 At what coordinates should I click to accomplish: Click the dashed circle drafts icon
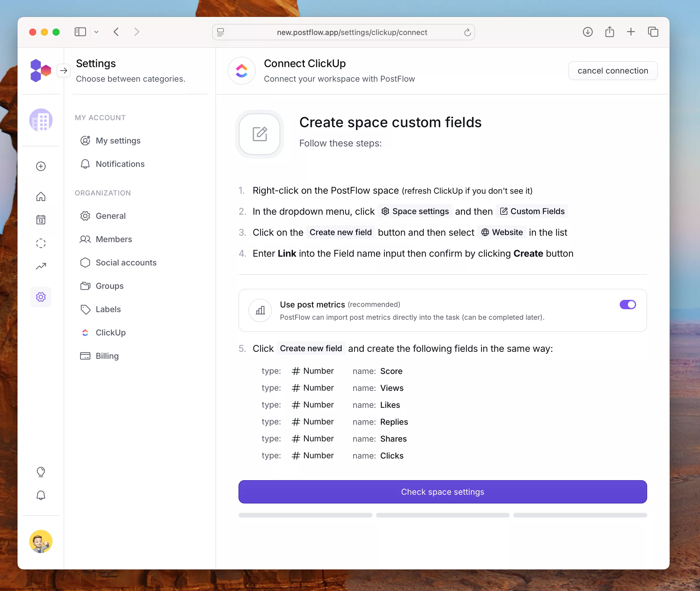tap(41, 243)
